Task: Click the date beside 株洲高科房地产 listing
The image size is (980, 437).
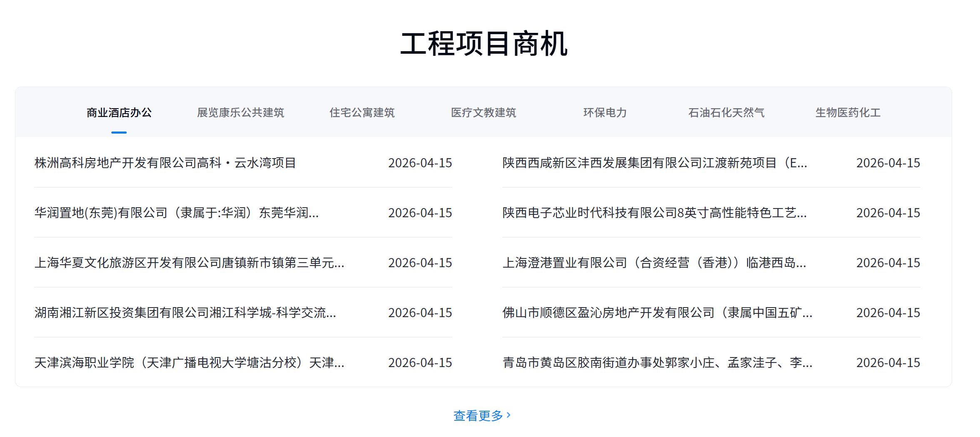Action: click(420, 163)
